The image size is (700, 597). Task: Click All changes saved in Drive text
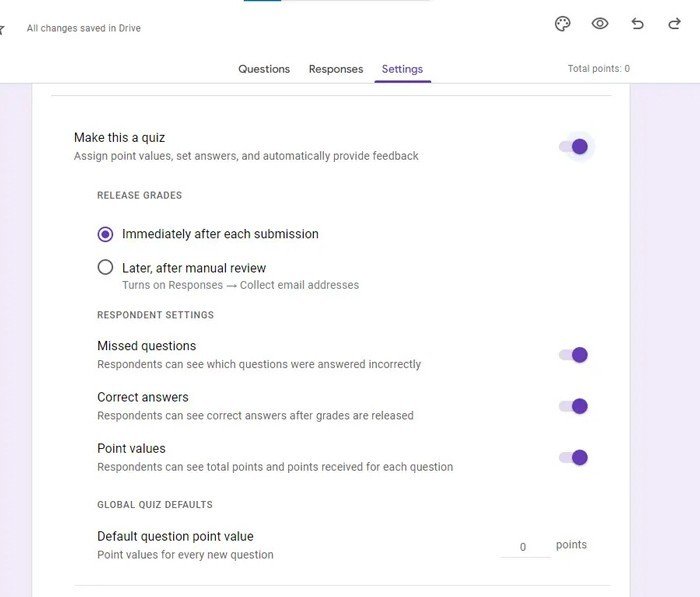point(84,28)
